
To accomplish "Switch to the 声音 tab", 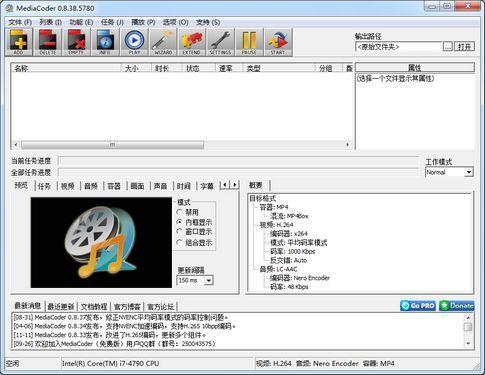I will click(x=160, y=186).
